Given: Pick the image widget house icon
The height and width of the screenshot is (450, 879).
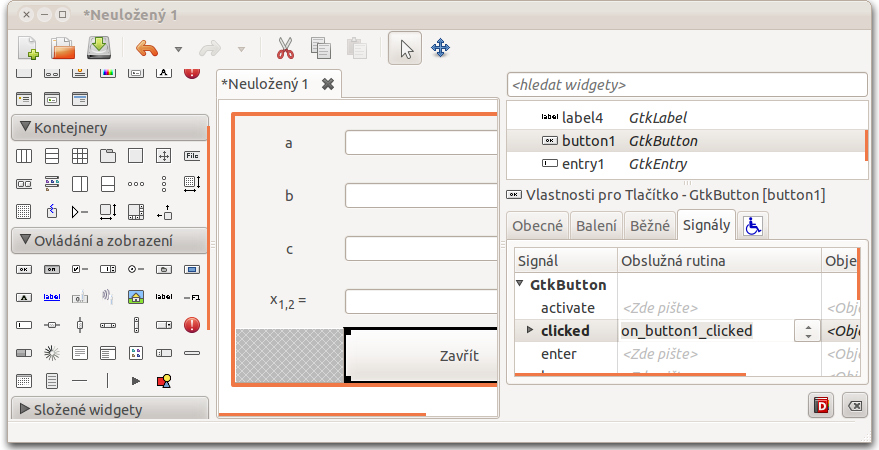Looking at the screenshot, I should click(136, 297).
